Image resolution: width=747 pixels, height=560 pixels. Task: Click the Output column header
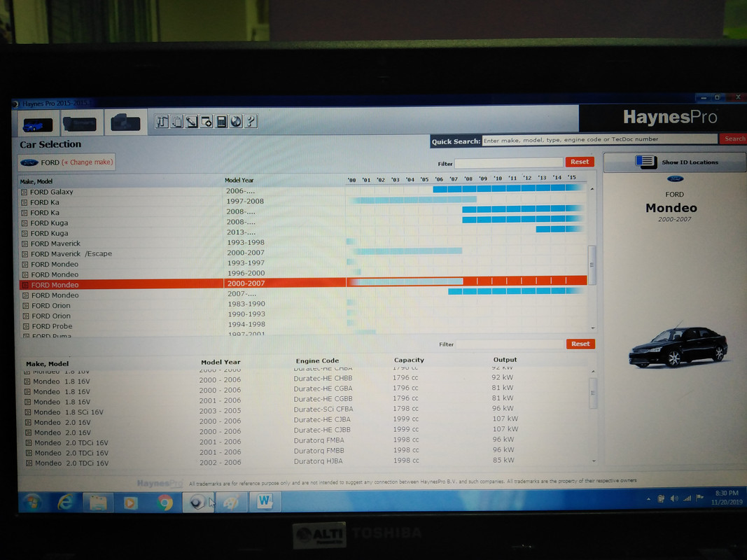tap(505, 360)
